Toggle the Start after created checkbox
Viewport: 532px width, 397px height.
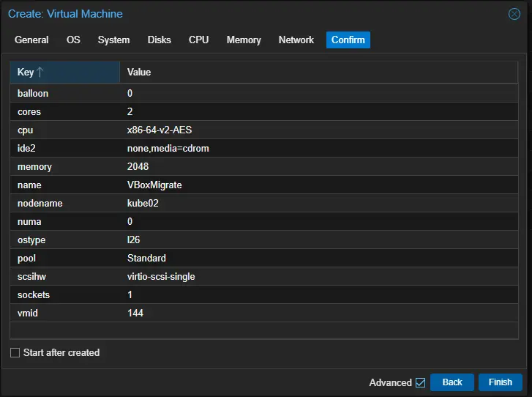(x=15, y=353)
